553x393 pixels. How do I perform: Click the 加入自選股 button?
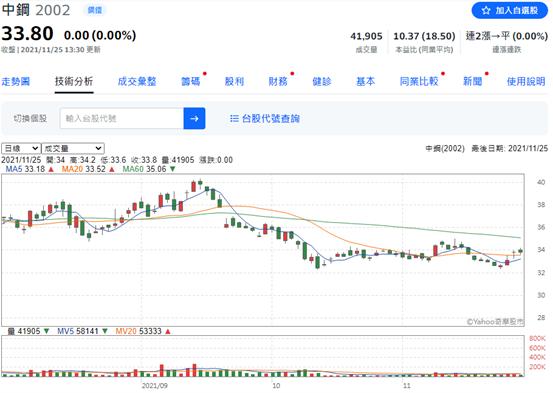[509, 11]
